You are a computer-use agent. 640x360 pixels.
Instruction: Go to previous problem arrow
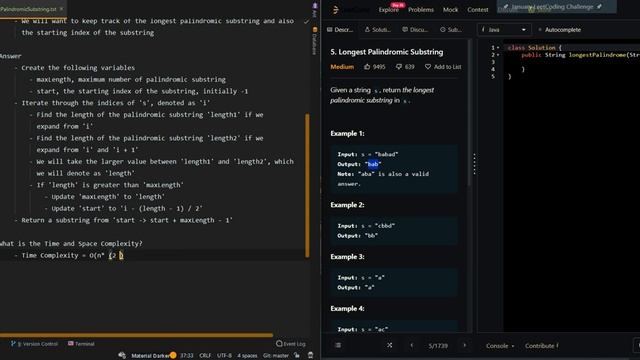[x=411, y=345]
